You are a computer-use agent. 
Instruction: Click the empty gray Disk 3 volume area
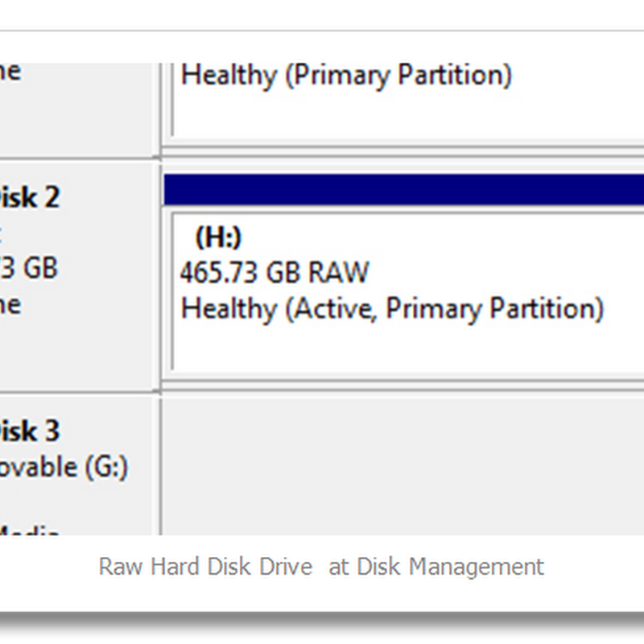[402, 465]
